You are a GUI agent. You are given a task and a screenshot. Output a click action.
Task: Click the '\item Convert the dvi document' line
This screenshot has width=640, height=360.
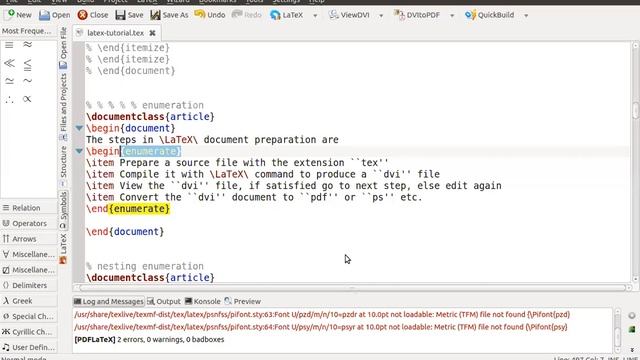tap(254, 197)
